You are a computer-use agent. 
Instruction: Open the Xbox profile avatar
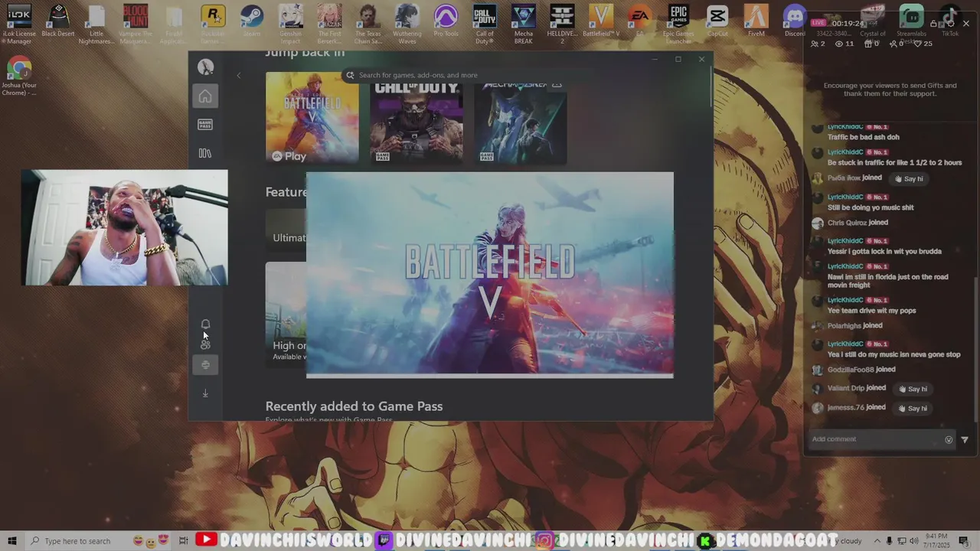[x=205, y=67]
